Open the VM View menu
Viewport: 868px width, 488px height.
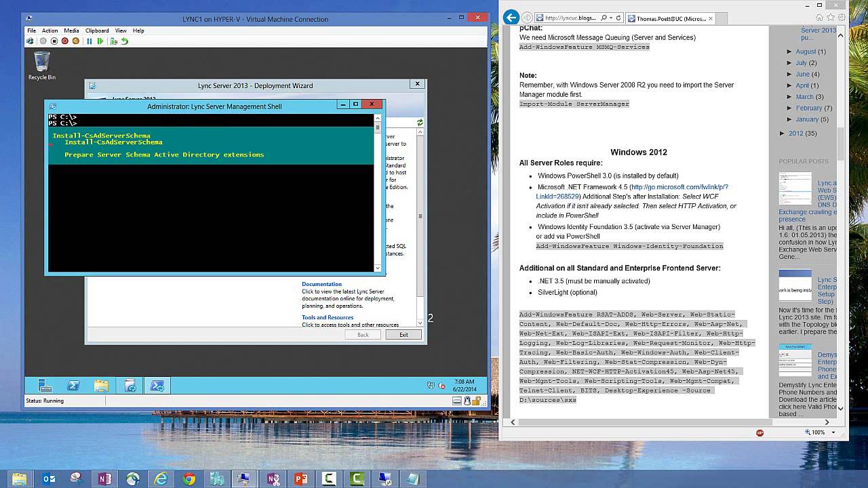coord(121,30)
